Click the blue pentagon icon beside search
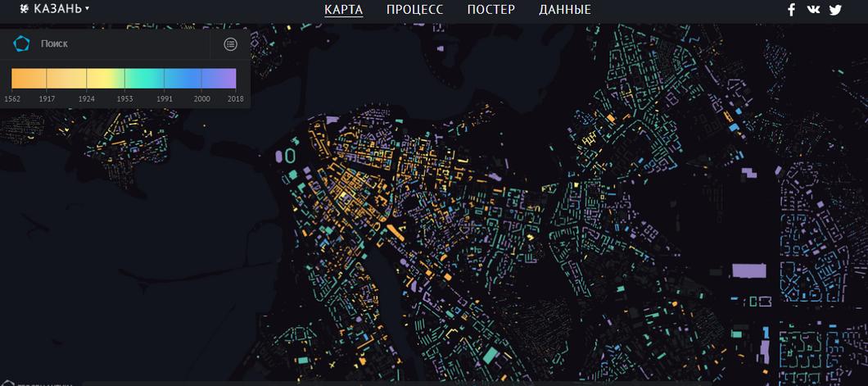Image resolution: width=868 pixels, height=386 pixels. (x=21, y=43)
